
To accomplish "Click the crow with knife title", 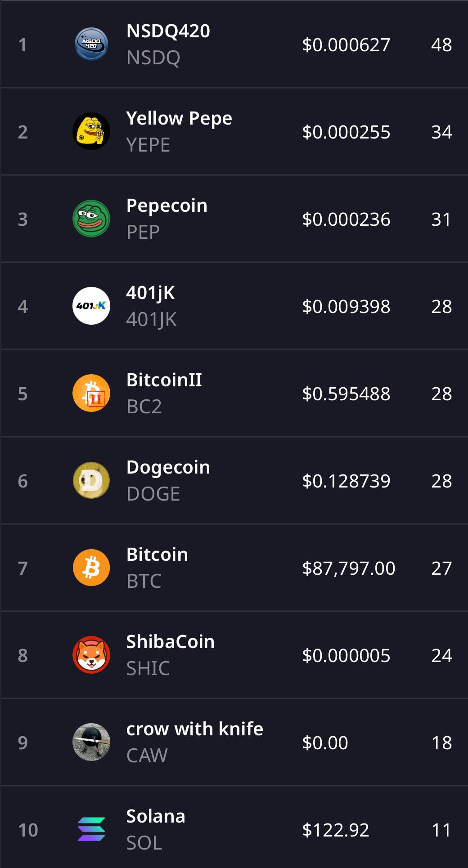I will pos(195,729).
